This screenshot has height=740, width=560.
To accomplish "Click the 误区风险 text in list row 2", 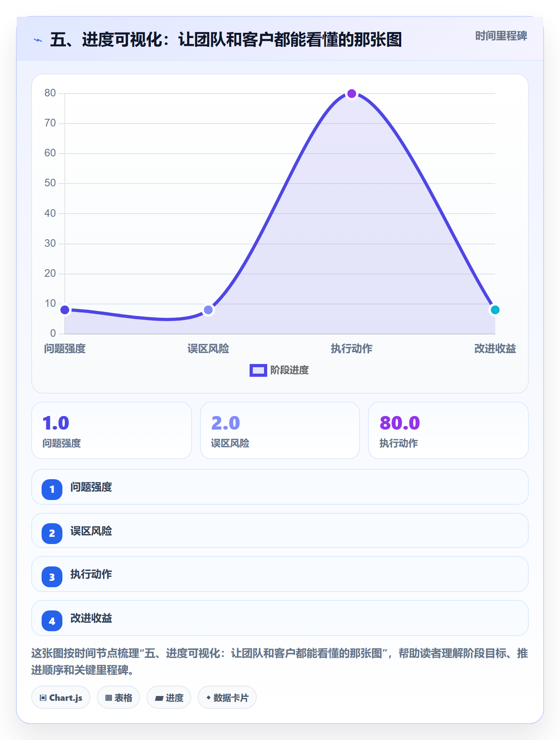I will coord(91,531).
